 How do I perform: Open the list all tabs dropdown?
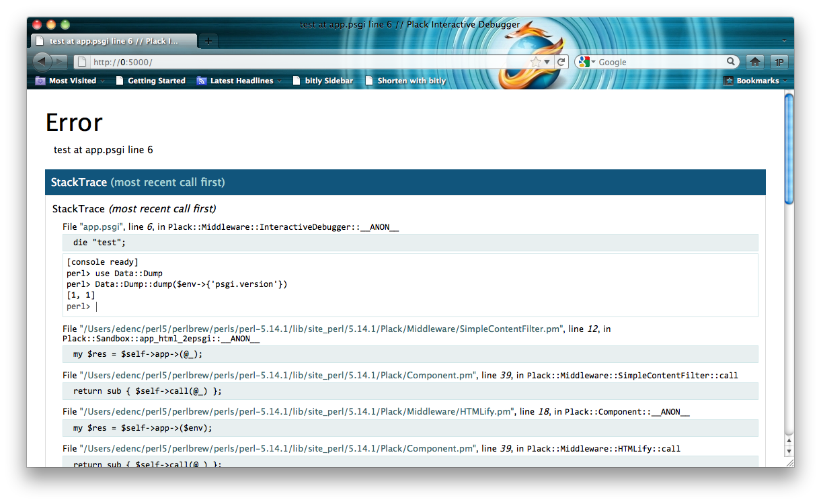784,41
